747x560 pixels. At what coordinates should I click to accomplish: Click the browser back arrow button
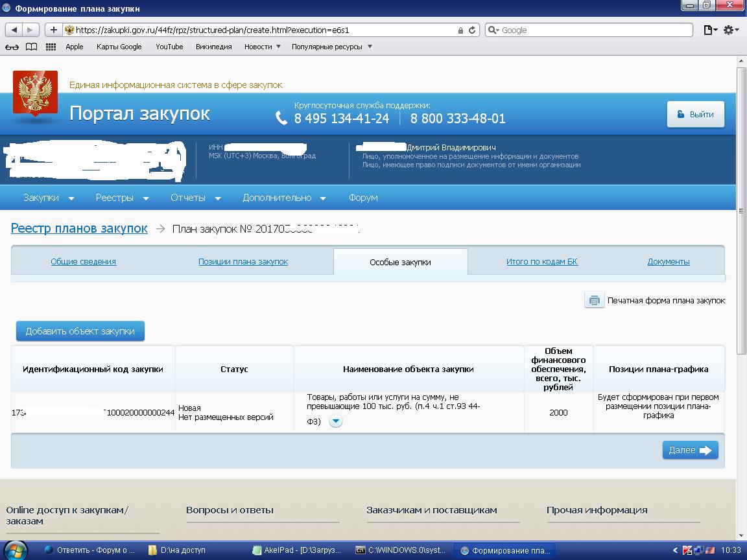tap(14, 30)
